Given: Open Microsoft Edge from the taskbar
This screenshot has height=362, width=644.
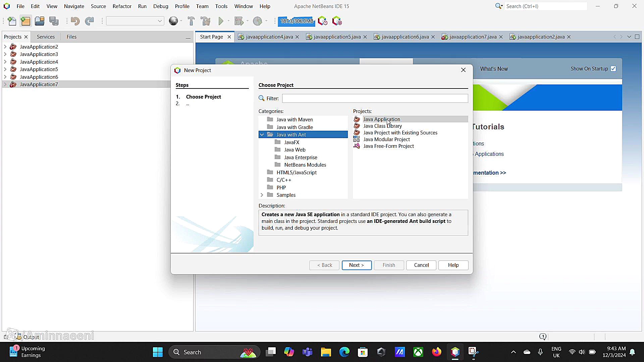Looking at the screenshot, I should 344,352.
